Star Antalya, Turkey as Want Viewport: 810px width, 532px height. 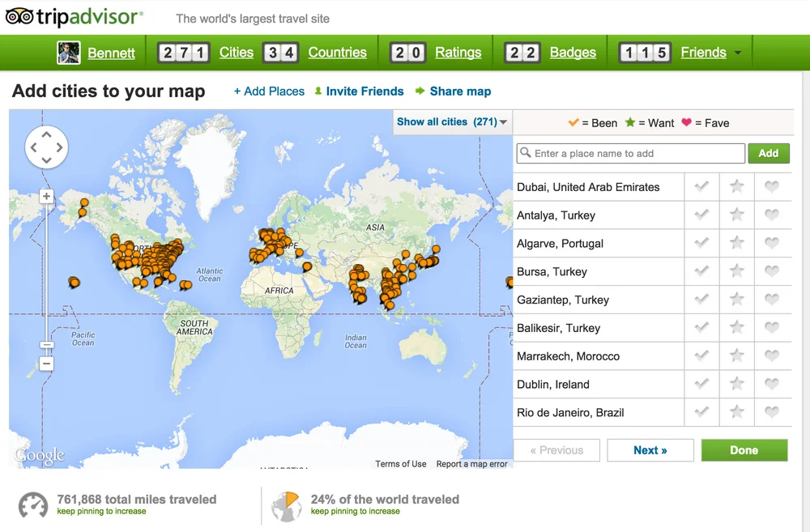[x=736, y=215]
